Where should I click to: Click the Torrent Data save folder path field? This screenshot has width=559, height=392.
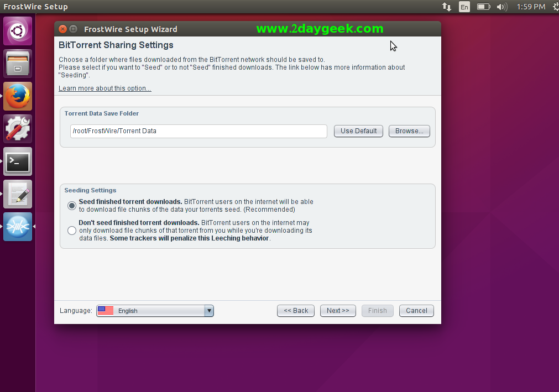coord(198,131)
